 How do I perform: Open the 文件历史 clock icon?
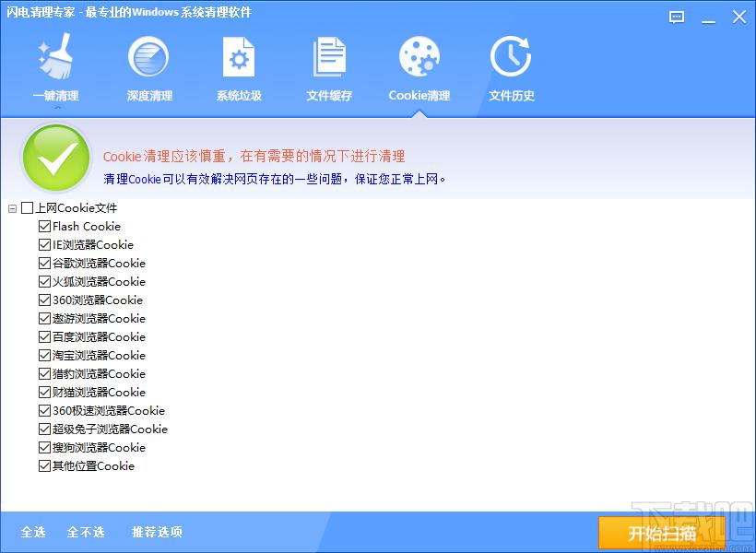click(511, 56)
